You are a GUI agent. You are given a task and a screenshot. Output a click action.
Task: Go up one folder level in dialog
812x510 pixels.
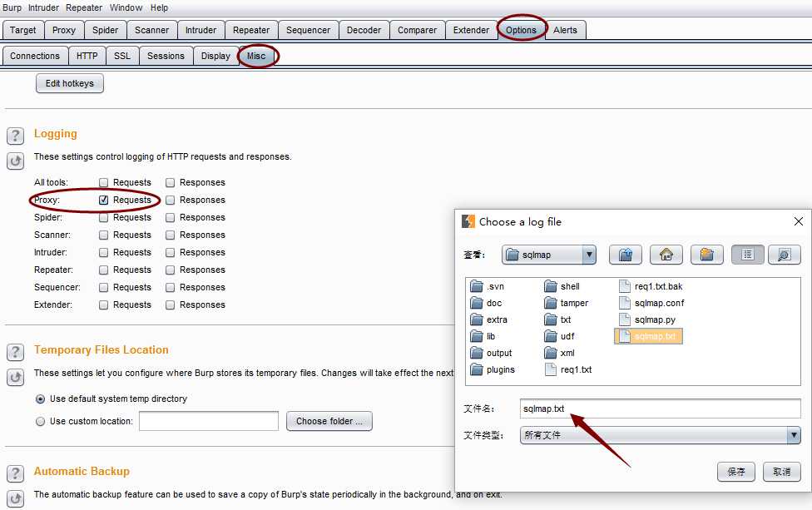(626, 255)
